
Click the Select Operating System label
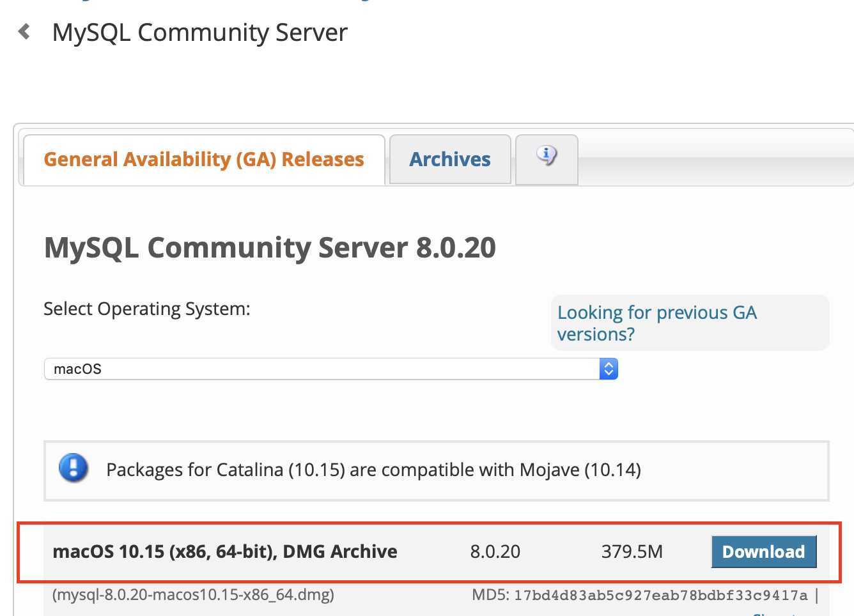click(147, 309)
